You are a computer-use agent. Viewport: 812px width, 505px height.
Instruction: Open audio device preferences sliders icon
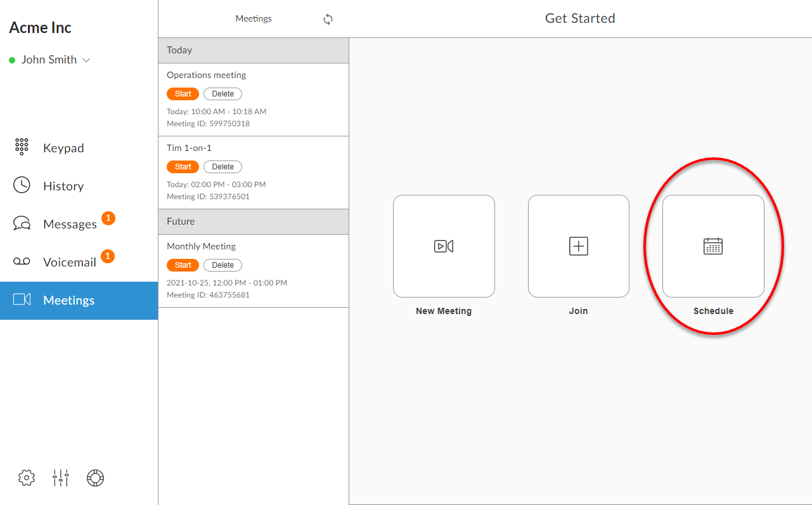point(60,478)
